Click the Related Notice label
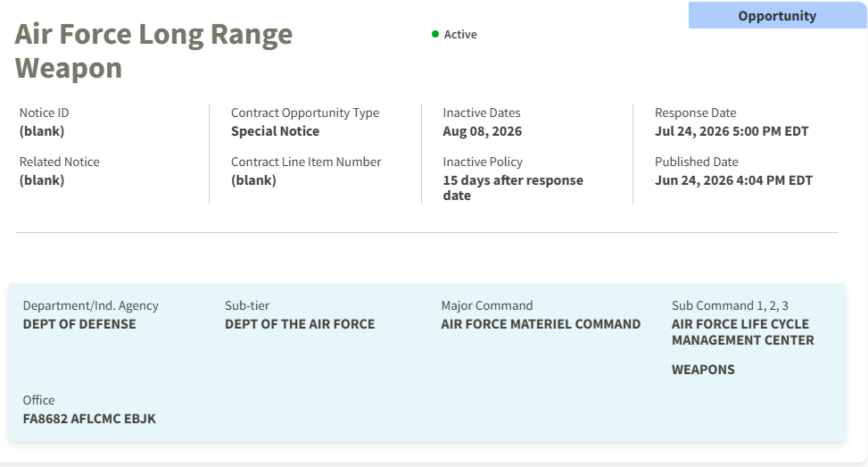Viewport: 868px width, 467px height. [59, 162]
